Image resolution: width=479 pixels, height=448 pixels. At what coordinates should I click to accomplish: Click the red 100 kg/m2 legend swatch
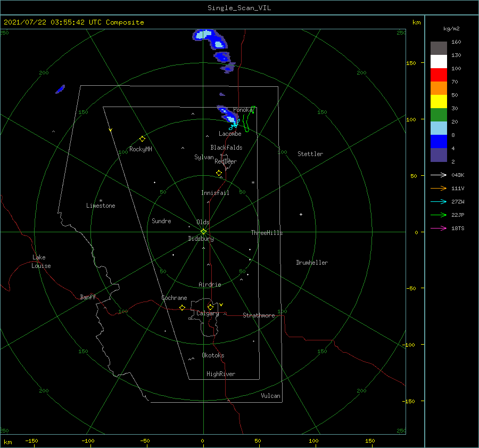click(439, 75)
